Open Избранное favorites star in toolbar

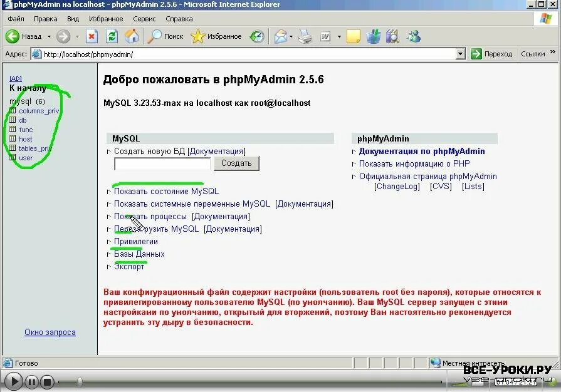216,36
